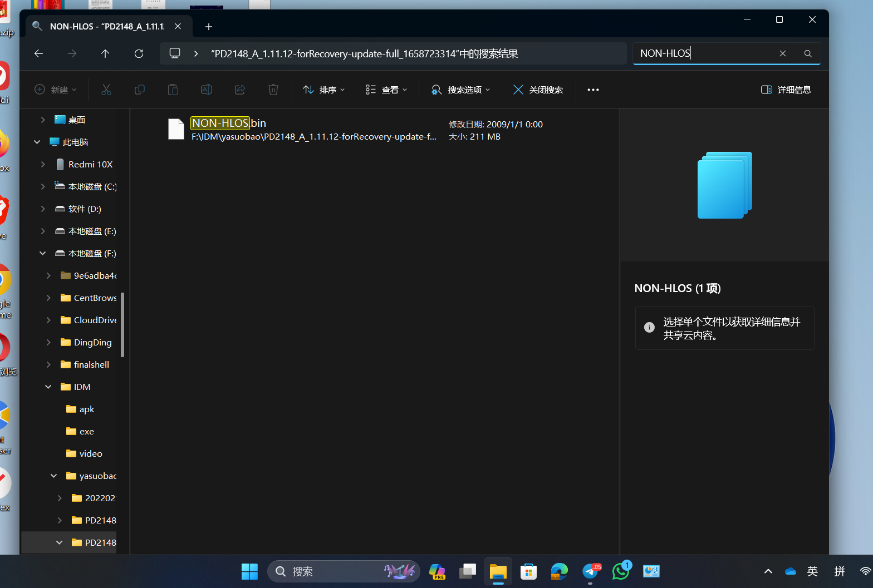Viewport: 873px width, 588px height.
Task: Go back to previous folder
Action: (38, 53)
